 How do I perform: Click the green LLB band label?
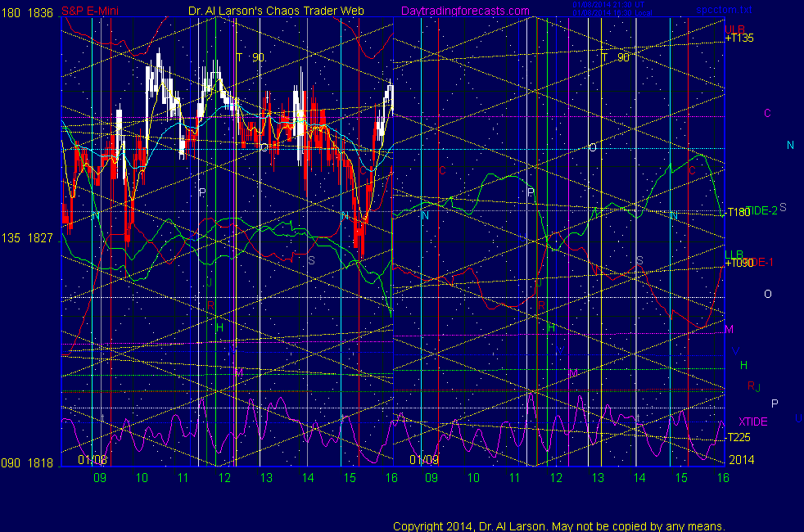click(x=734, y=255)
